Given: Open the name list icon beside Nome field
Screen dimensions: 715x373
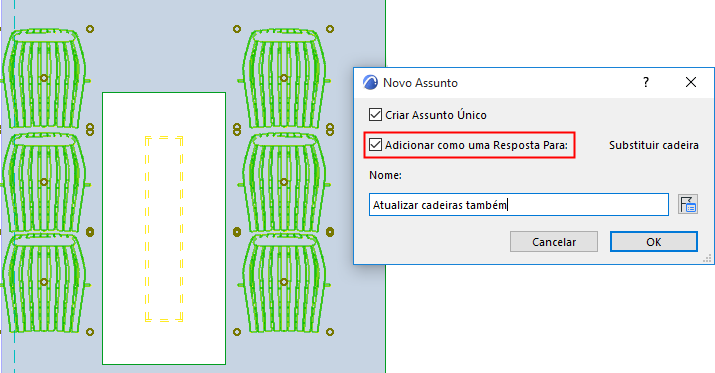Looking at the screenshot, I should coord(688,204).
